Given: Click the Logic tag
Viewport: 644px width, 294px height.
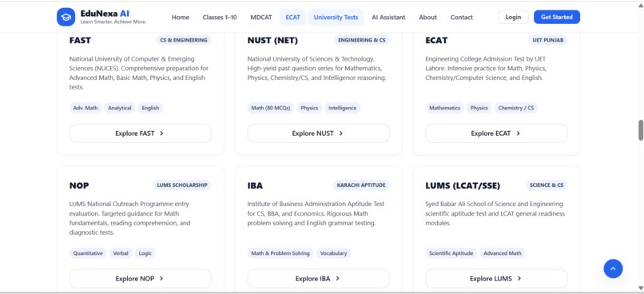Looking at the screenshot, I should (x=145, y=253).
